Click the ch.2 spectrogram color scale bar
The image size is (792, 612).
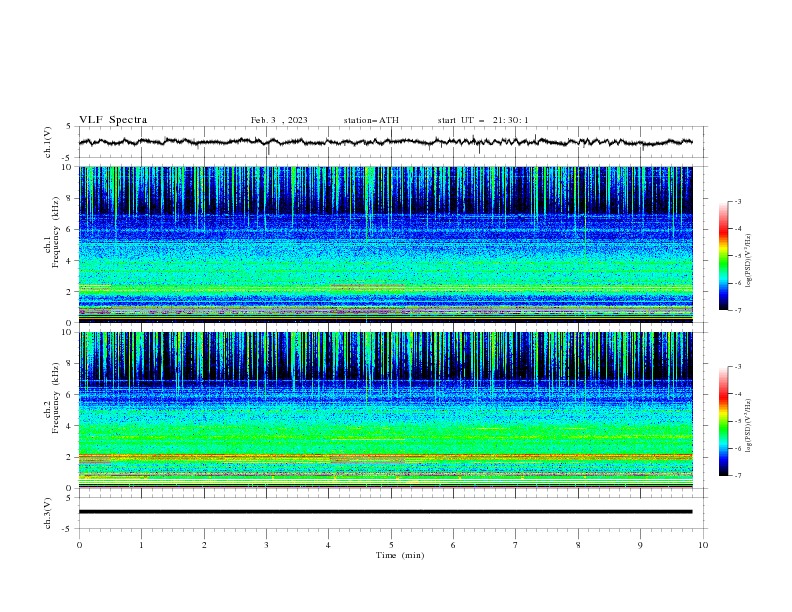click(x=723, y=421)
